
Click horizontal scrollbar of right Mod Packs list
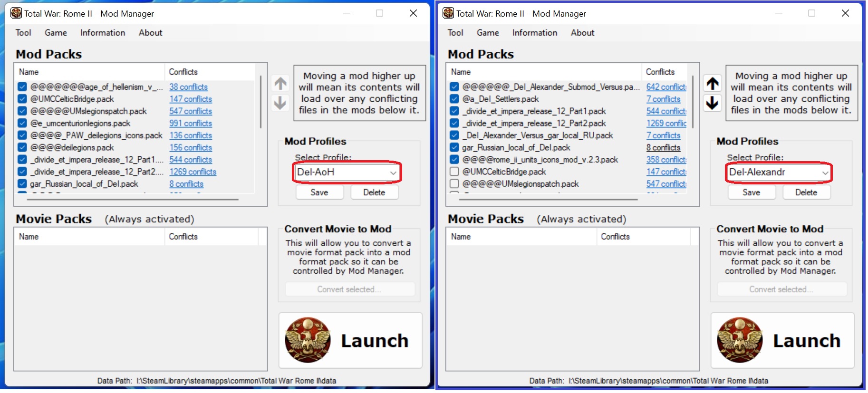548,200
